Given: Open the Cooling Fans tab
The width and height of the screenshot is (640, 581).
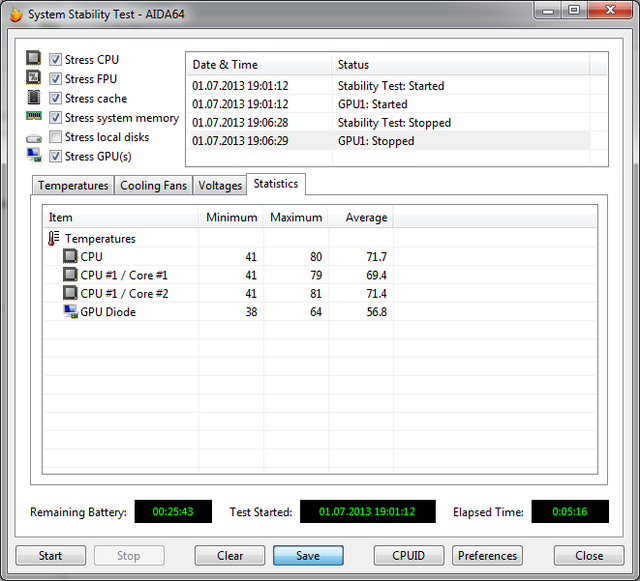Looking at the screenshot, I should tap(153, 186).
